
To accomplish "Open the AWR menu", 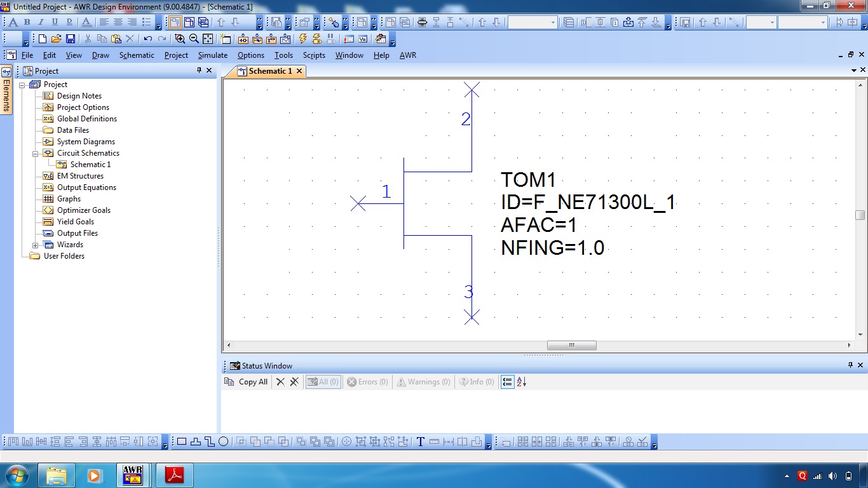I will pyautogui.click(x=408, y=55).
